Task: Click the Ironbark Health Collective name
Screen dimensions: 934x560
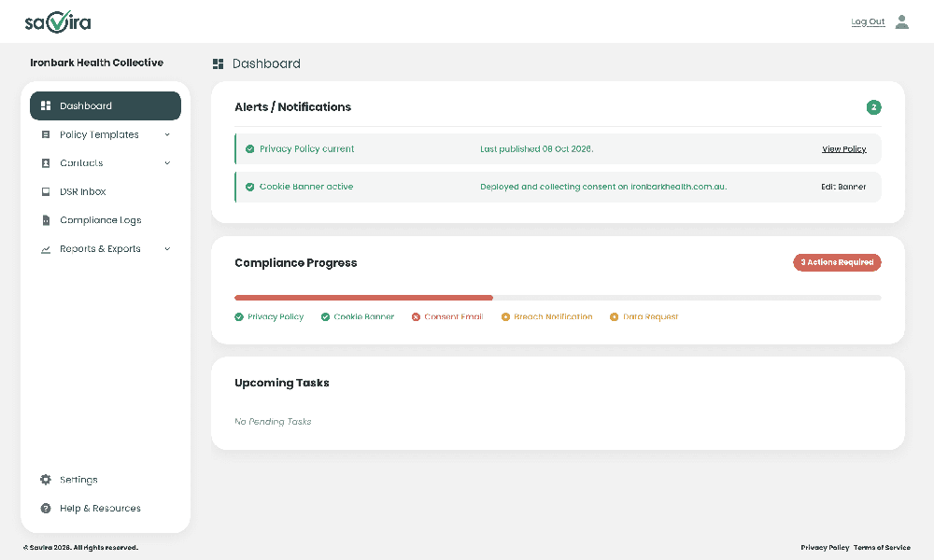Action: (x=96, y=63)
